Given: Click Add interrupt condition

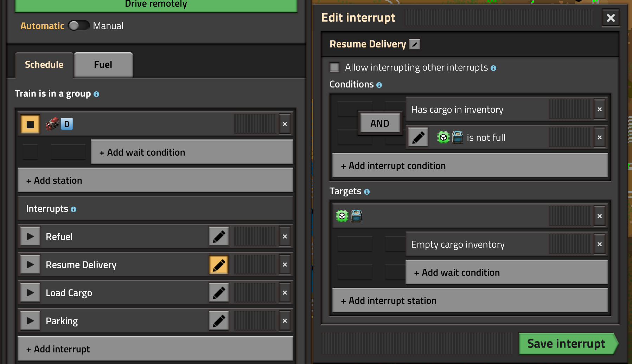Looking at the screenshot, I should [470, 166].
